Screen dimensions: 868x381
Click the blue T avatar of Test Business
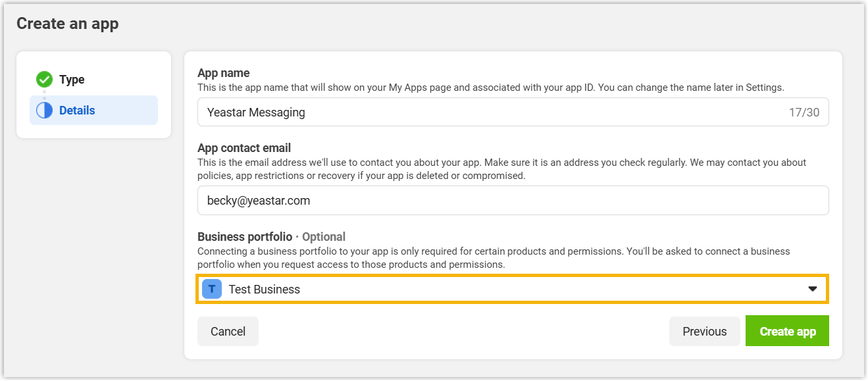(x=212, y=290)
